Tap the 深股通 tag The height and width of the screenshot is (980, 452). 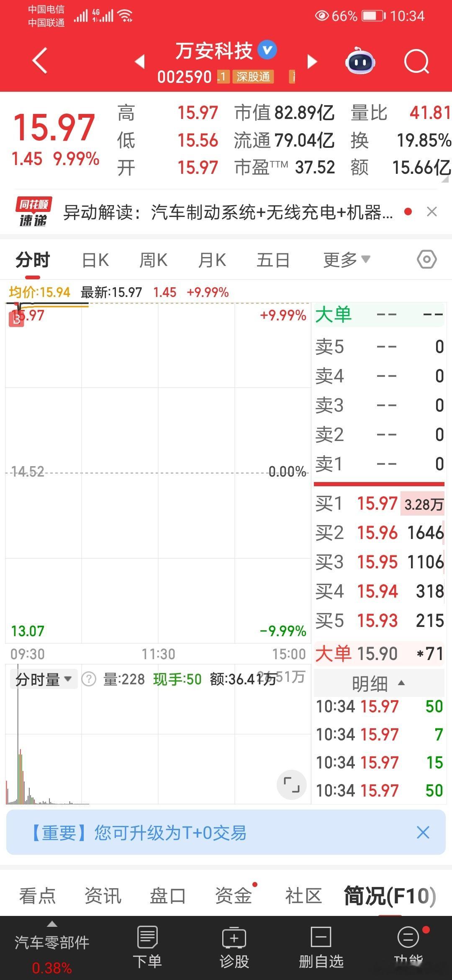point(253,77)
